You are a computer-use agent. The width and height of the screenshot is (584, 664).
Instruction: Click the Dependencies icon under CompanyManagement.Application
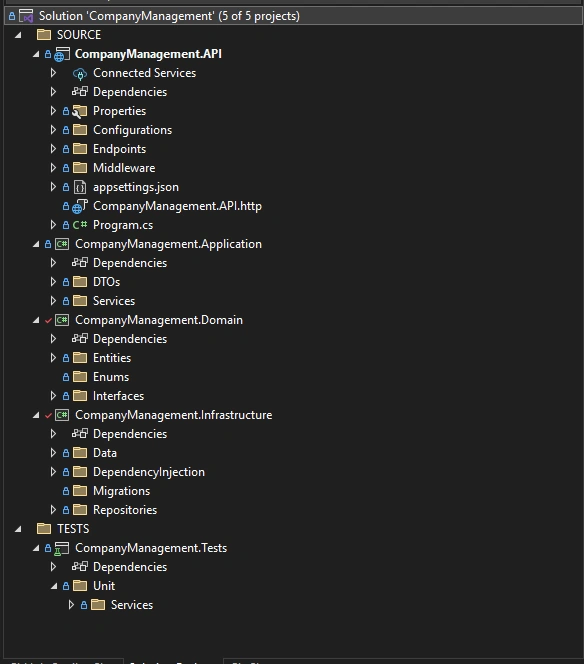[80, 263]
